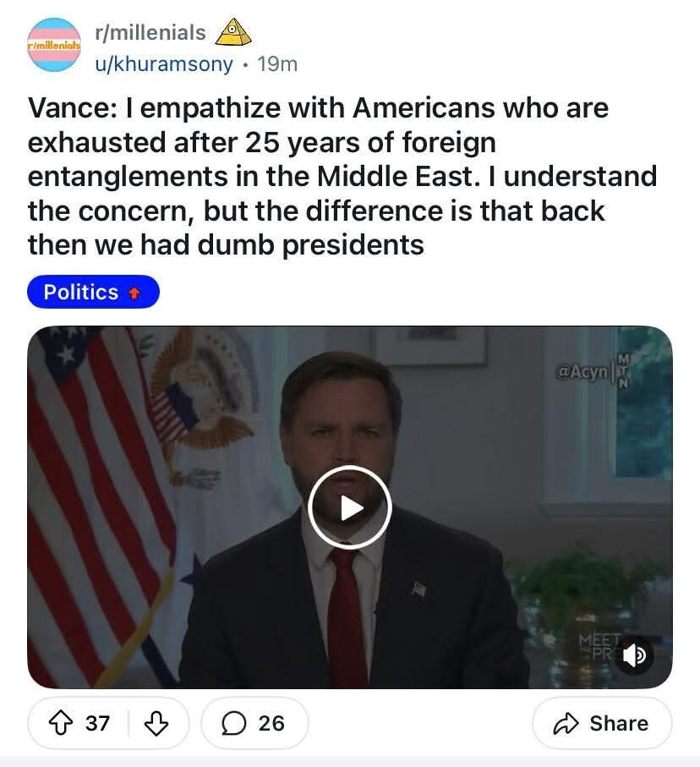Click the 19m post timestamp
This screenshot has height=767, width=700.
(277, 63)
